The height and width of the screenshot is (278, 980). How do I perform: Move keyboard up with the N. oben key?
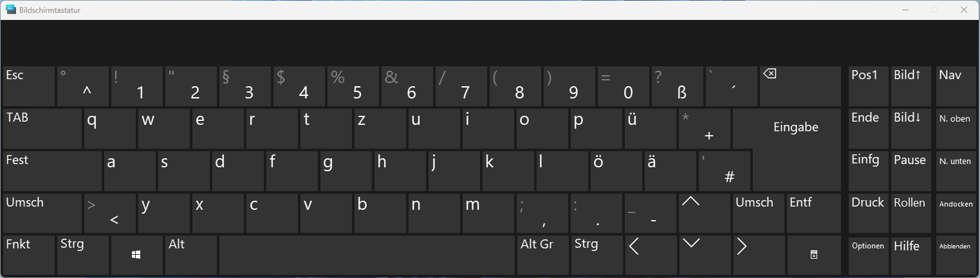954,128
